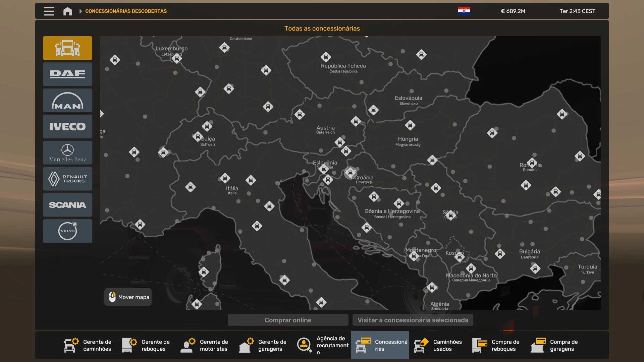
Task: Click Visitar a concessionária selecionada button
Action: (413, 320)
